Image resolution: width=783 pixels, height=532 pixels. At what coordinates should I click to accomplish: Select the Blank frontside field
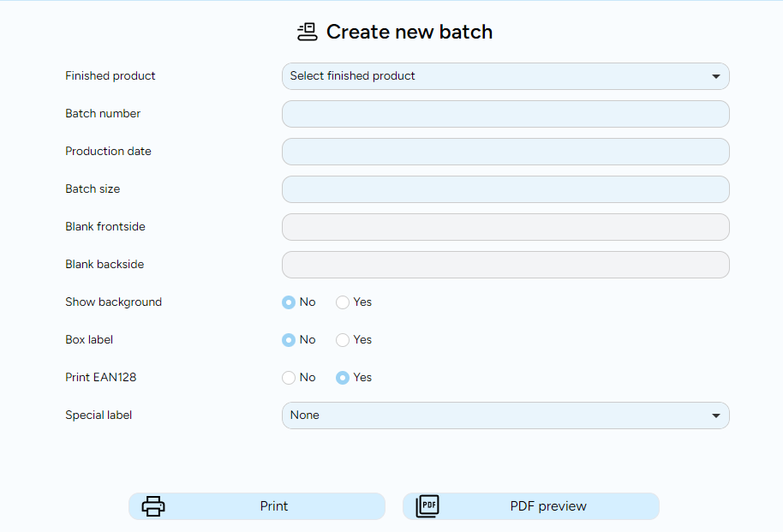[505, 227]
